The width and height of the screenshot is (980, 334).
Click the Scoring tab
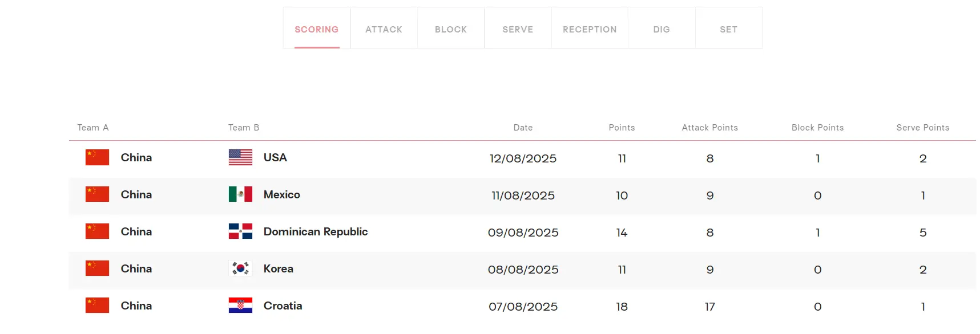(x=316, y=29)
